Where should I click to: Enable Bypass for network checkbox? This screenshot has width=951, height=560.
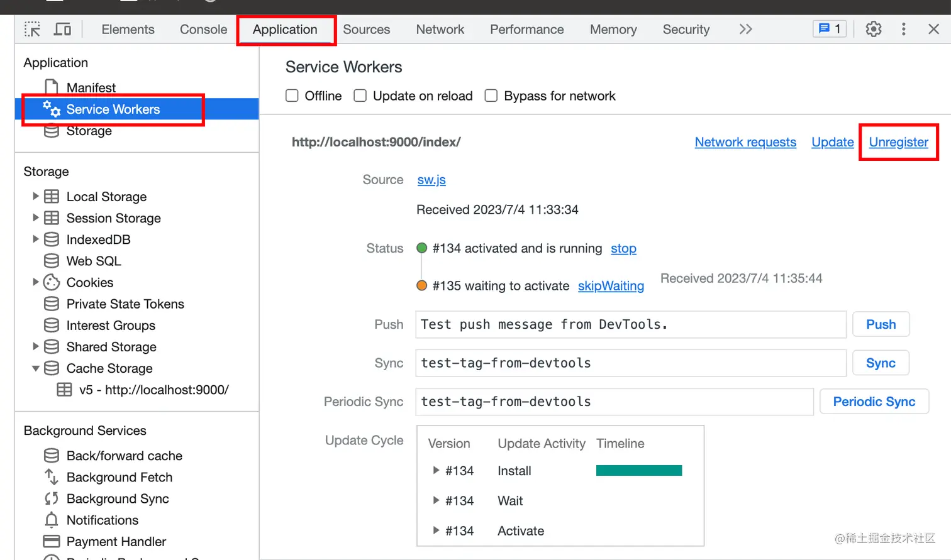(491, 96)
